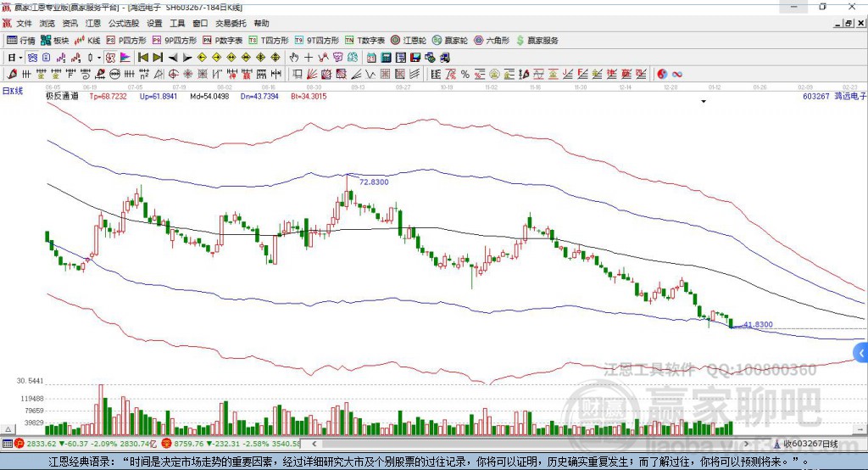Click the last yellow diamond arrow icon
The width and height of the screenshot is (868, 470).
pyautogui.click(x=275, y=58)
